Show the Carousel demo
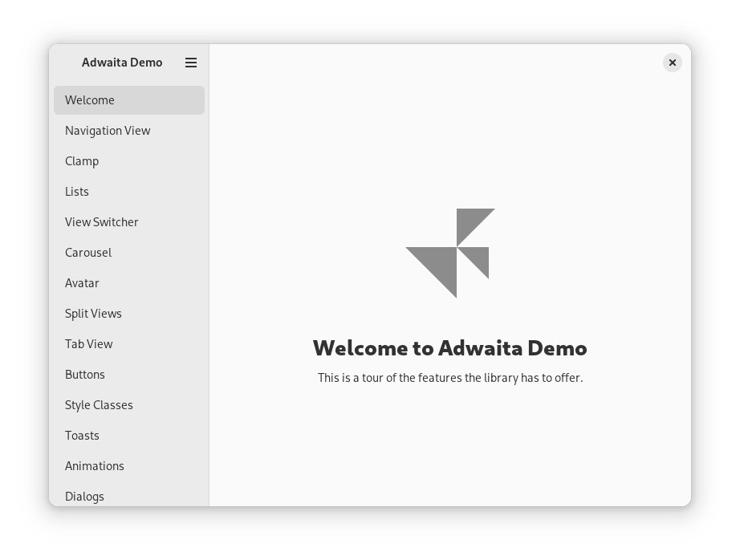740x560 pixels. pos(128,253)
